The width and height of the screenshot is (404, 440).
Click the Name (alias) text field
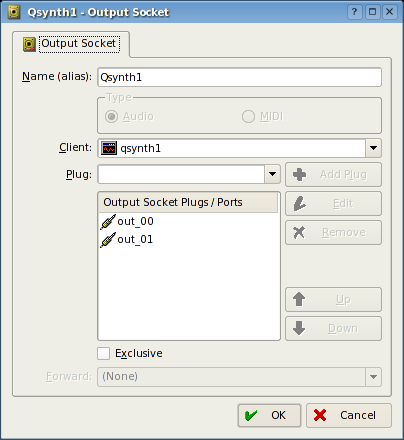point(239,77)
